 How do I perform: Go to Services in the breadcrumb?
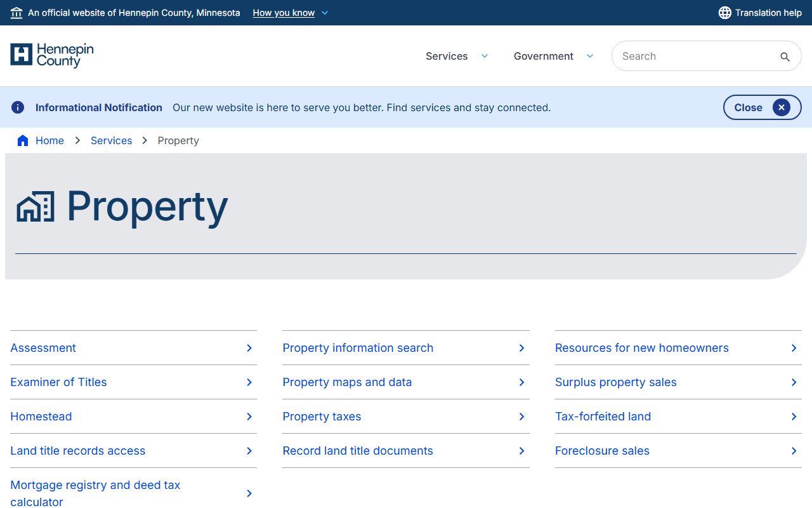(111, 140)
